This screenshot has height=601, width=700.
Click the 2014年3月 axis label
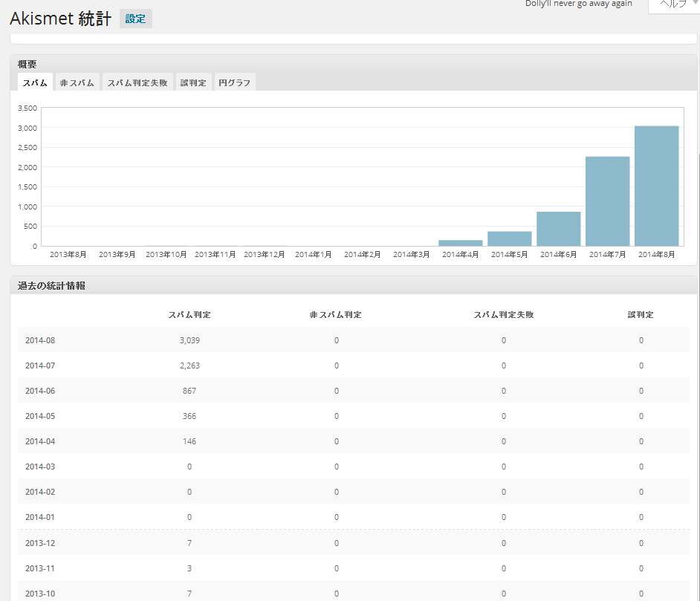tap(411, 254)
